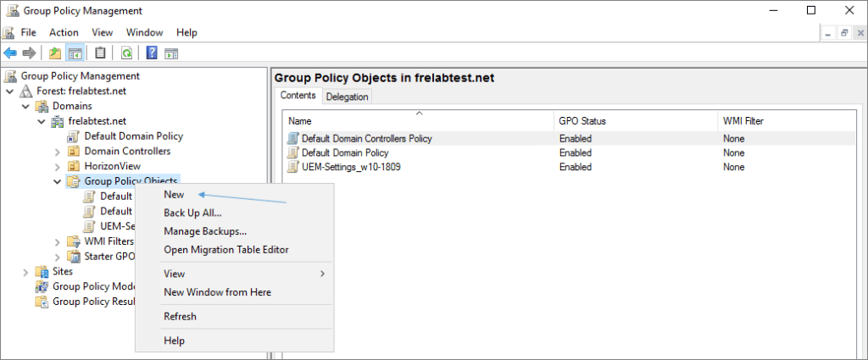
Task: Switch to the Delegation tab
Action: 347,97
